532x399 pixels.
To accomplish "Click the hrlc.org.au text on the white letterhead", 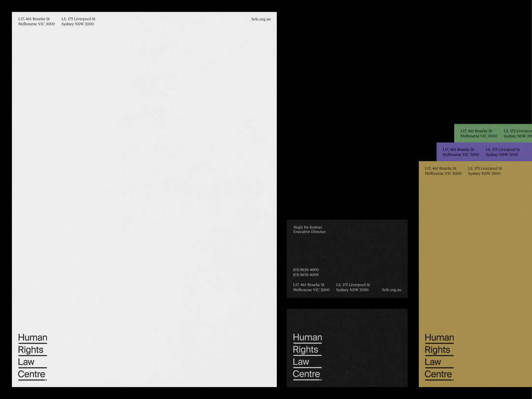I will [261, 19].
